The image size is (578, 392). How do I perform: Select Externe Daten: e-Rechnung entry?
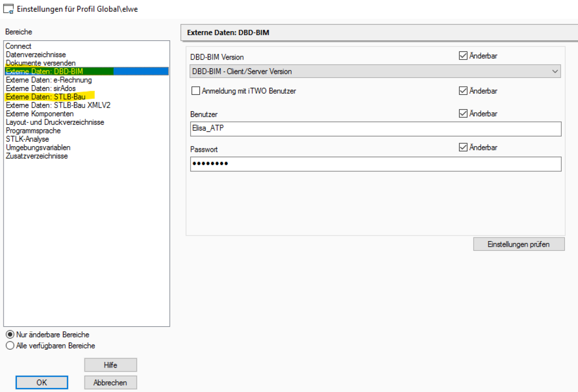(x=48, y=80)
